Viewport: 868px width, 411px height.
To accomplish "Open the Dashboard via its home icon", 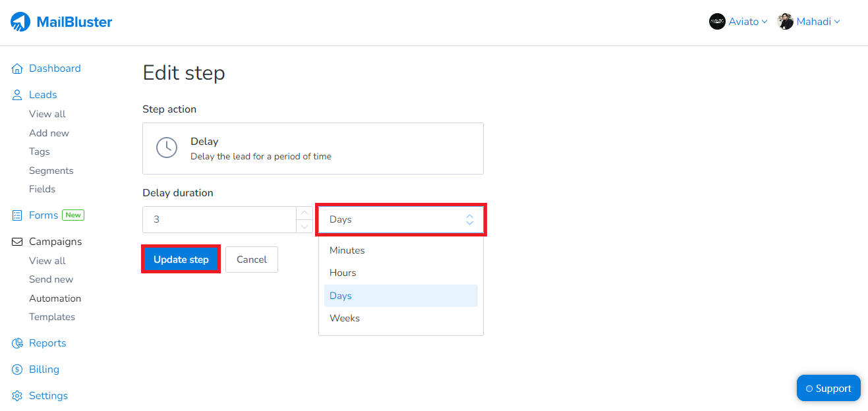I will [16, 68].
